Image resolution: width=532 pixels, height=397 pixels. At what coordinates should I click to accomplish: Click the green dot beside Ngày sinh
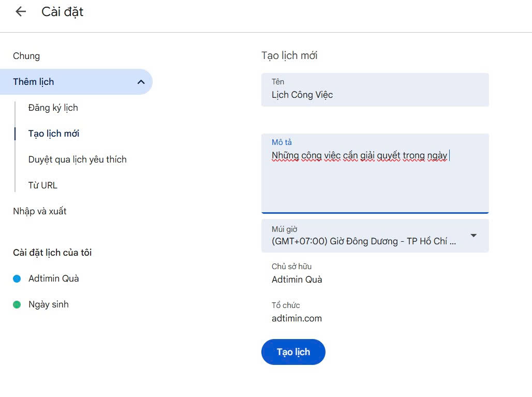[17, 304]
